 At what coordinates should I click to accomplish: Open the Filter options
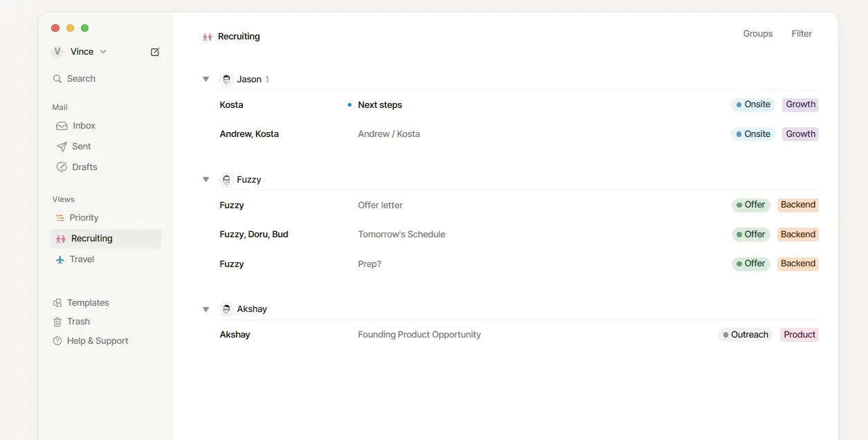(802, 33)
